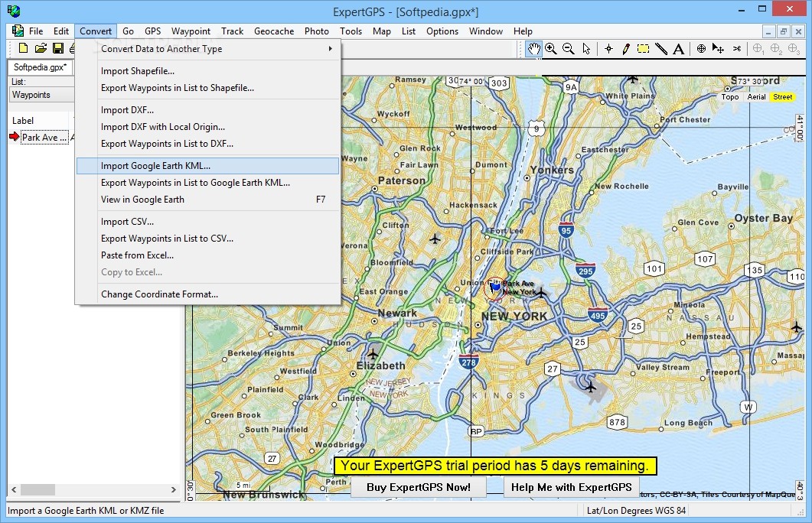The image size is (812, 523).
Task: Open the Options menu
Action: [442, 31]
